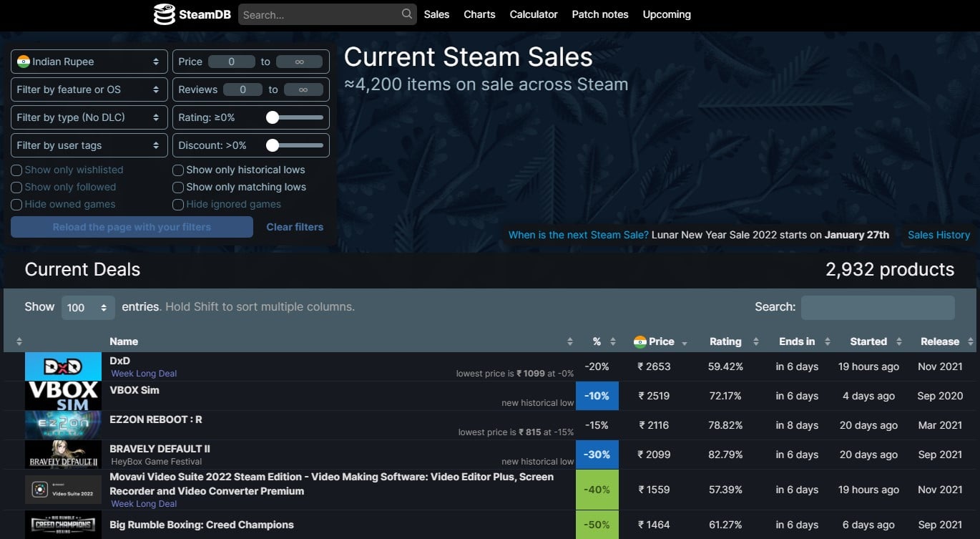This screenshot has height=539, width=980.
Task: Open the Patch notes menu item
Action: point(600,14)
